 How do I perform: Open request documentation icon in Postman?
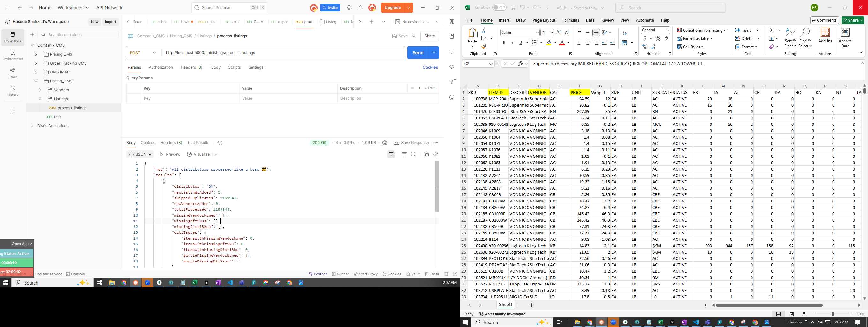click(452, 36)
